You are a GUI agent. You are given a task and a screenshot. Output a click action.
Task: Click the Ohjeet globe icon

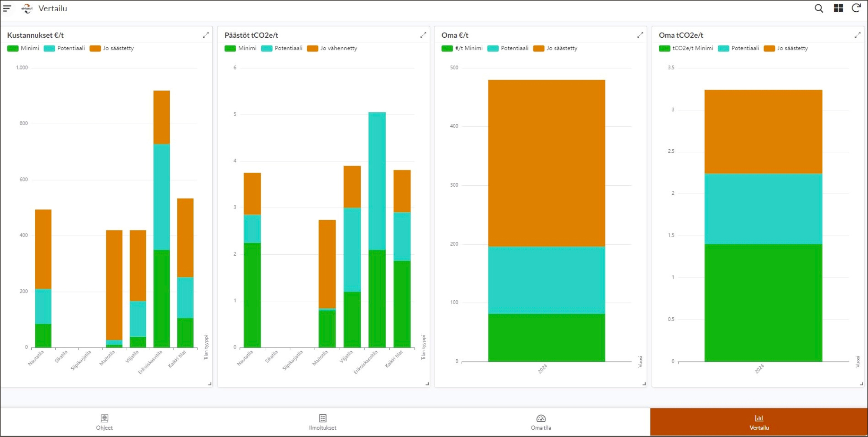tap(104, 418)
